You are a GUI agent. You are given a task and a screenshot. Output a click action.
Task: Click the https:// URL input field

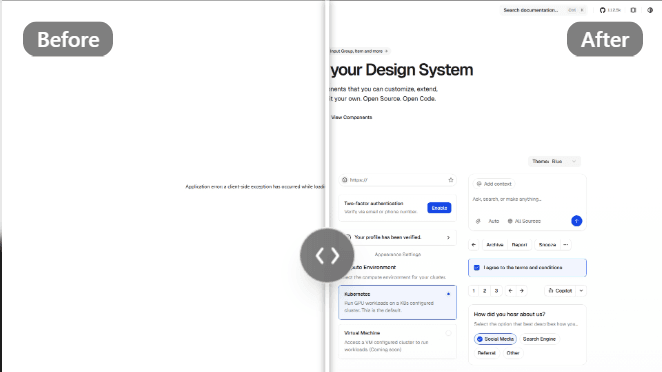(x=397, y=180)
